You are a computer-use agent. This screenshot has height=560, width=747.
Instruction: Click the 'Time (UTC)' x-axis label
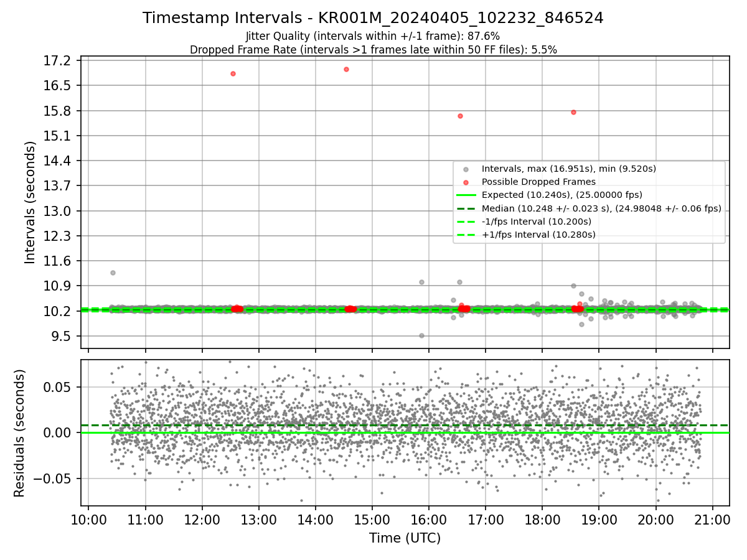click(405, 538)
